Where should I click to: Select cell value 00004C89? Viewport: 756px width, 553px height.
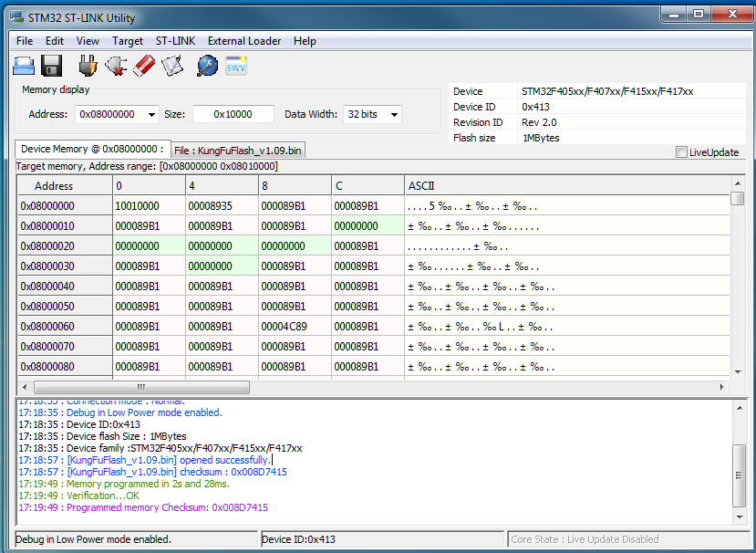pyautogui.click(x=295, y=327)
